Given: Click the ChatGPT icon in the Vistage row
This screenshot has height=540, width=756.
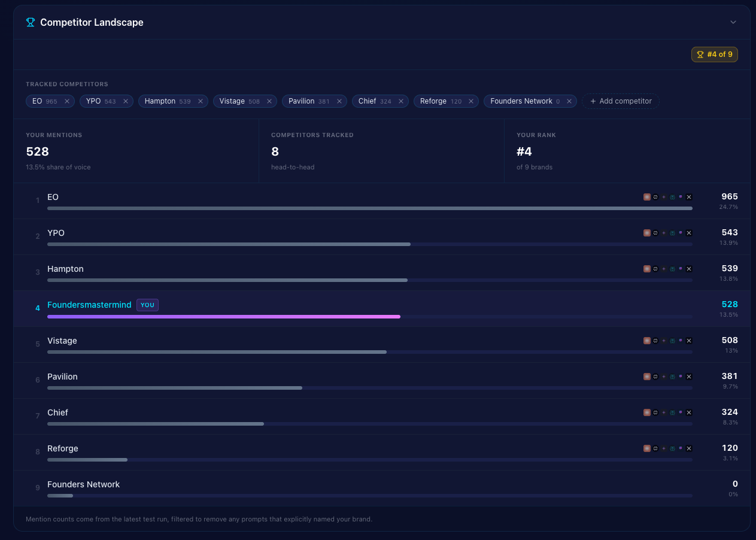Looking at the screenshot, I should [x=655, y=341].
